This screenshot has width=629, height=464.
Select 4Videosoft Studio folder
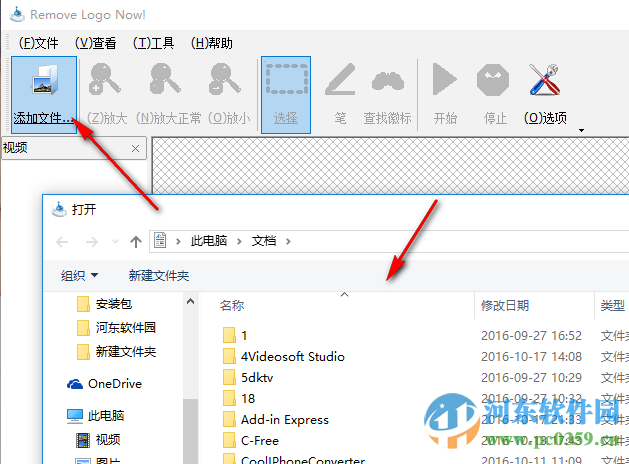coord(292,357)
